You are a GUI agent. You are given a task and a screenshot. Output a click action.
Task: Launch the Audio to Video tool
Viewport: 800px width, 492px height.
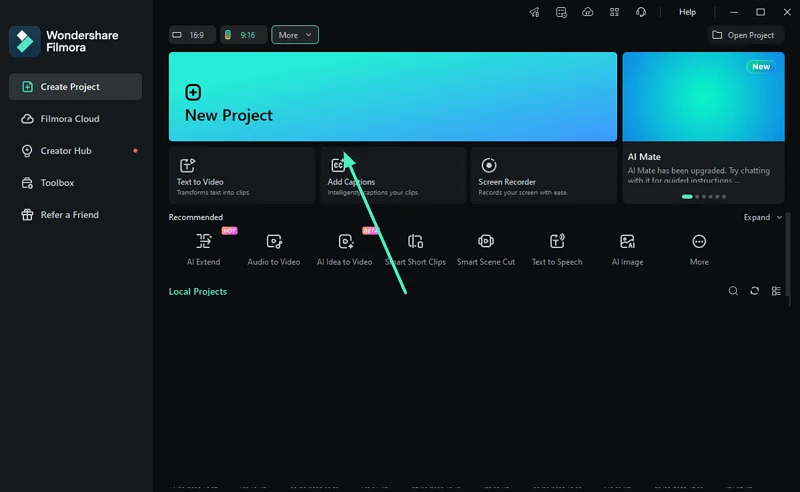click(x=273, y=250)
